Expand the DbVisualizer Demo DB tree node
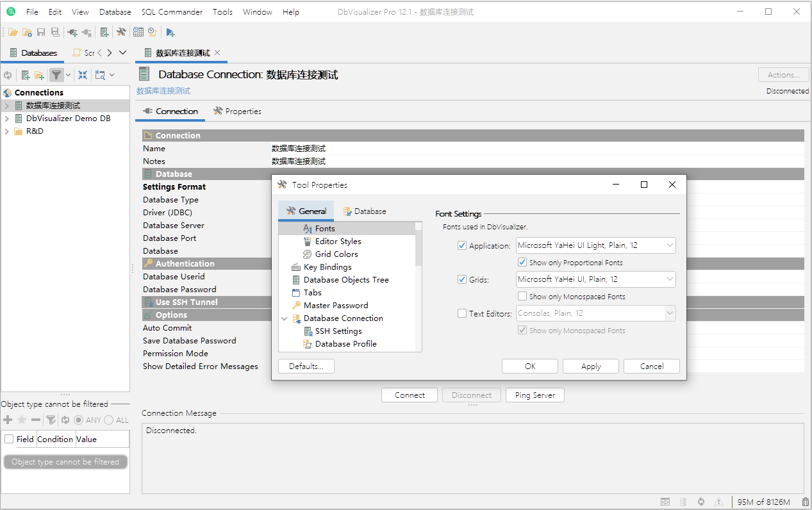This screenshot has width=812, height=510. coord(7,119)
